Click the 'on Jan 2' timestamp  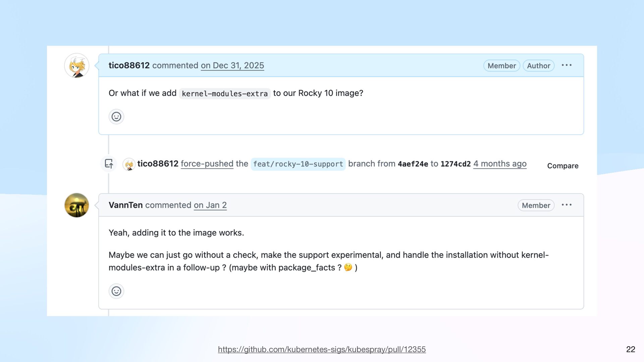pyautogui.click(x=210, y=205)
